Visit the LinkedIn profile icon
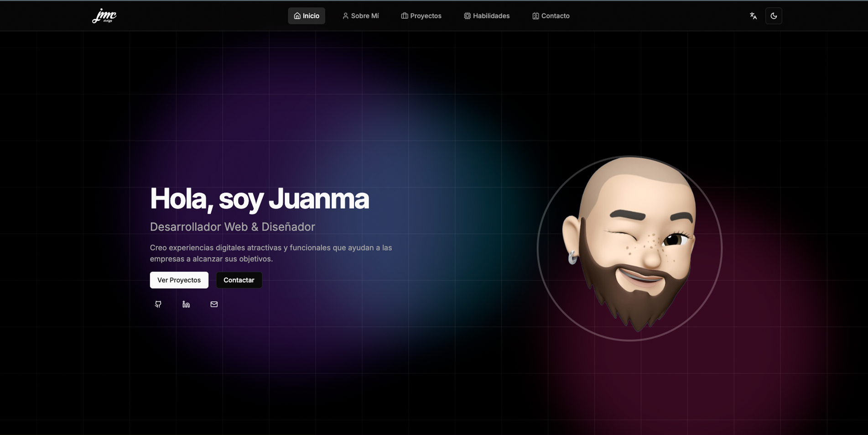The height and width of the screenshot is (435, 868). pyautogui.click(x=186, y=304)
